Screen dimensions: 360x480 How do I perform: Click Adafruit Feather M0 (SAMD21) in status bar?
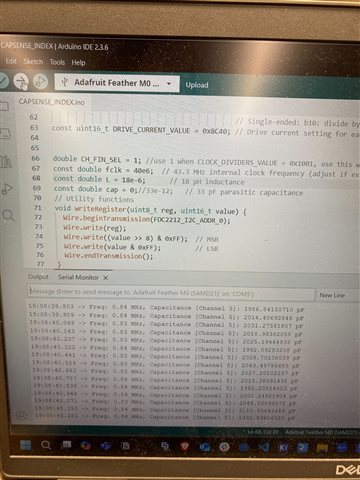click(x=322, y=432)
